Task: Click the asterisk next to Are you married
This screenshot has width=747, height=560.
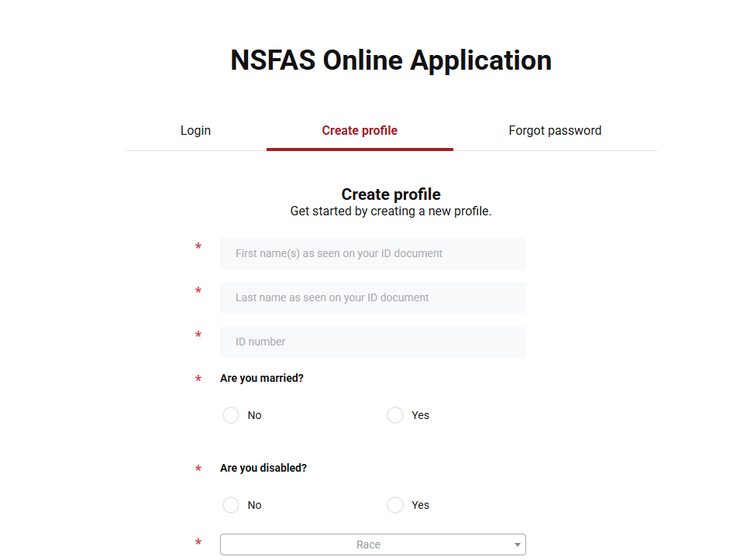Action: (198, 379)
